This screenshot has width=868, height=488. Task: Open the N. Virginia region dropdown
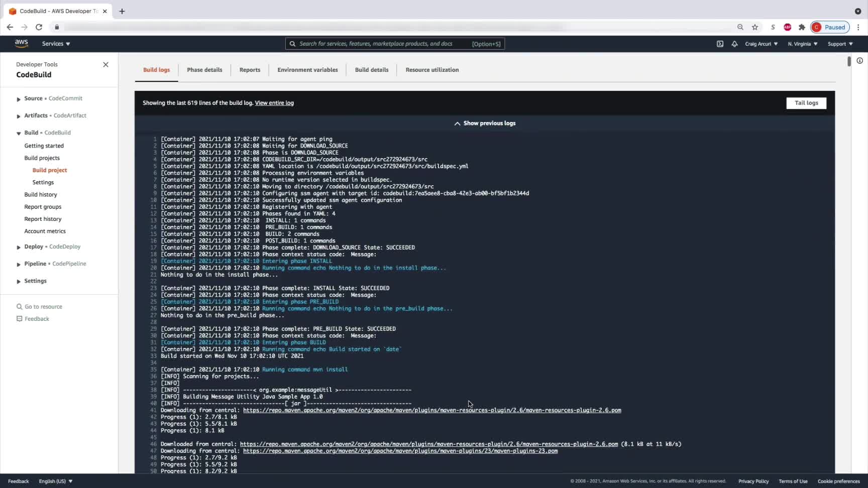(803, 44)
